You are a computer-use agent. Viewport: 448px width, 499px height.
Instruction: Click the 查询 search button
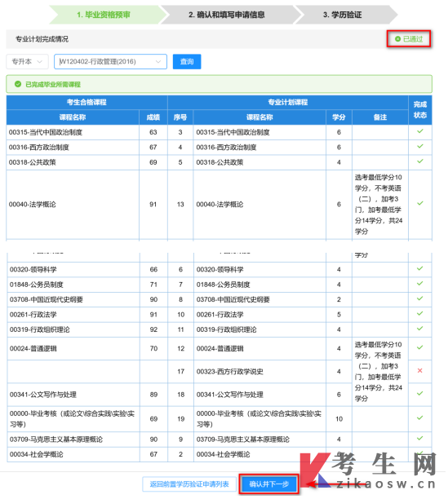187,61
